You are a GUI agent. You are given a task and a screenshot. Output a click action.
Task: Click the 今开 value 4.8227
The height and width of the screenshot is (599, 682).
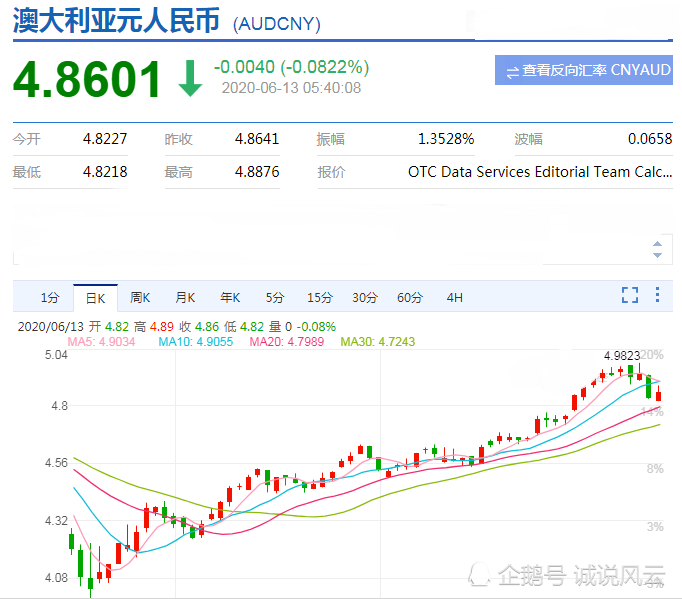click(105, 139)
